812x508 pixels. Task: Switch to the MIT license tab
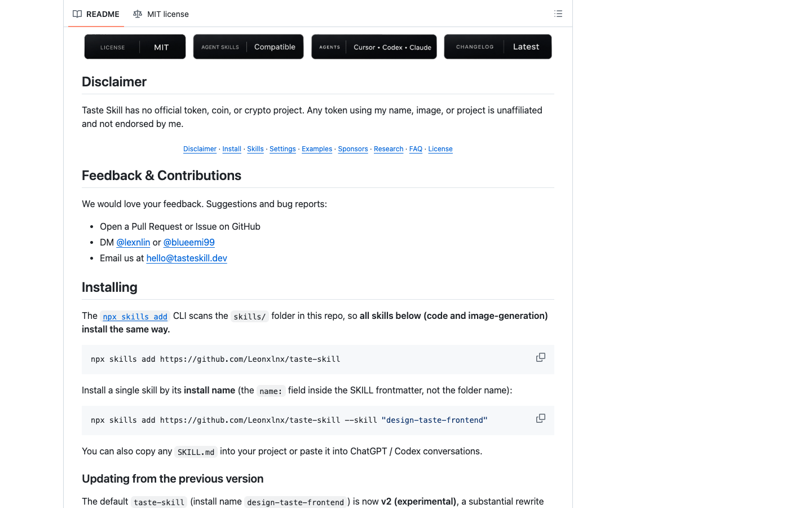(161, 14)
